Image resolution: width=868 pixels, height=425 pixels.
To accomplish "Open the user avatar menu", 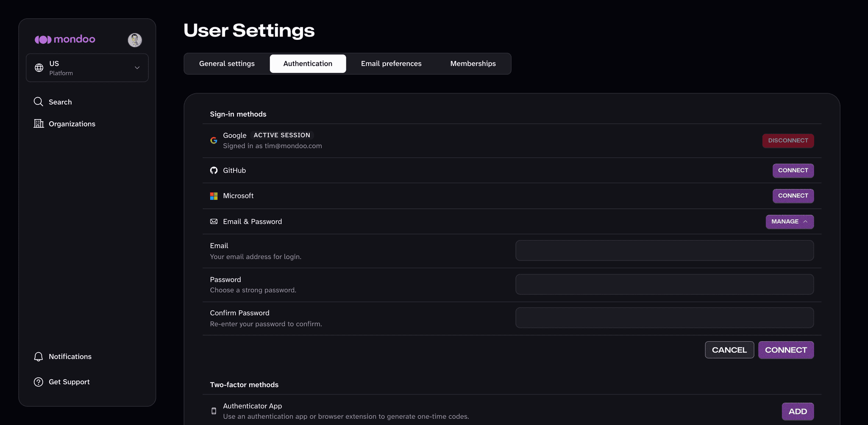I will [135, 40].
